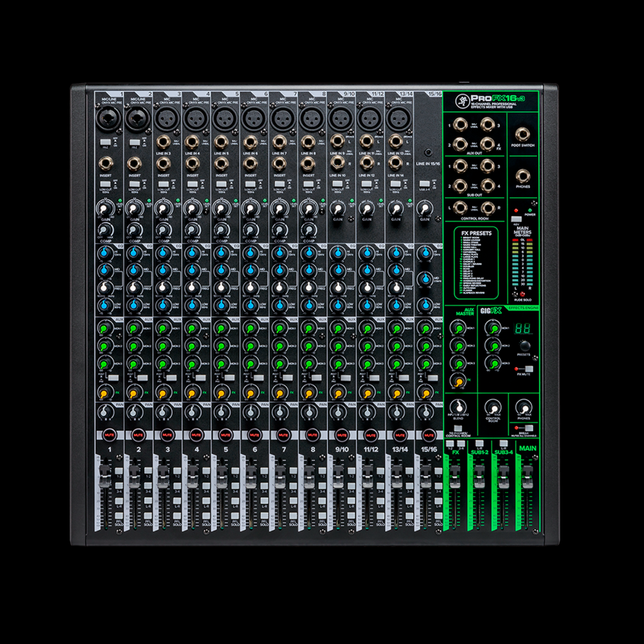Click the Blend Inputs/USB 1-2 knob

[x=457, y=407]
